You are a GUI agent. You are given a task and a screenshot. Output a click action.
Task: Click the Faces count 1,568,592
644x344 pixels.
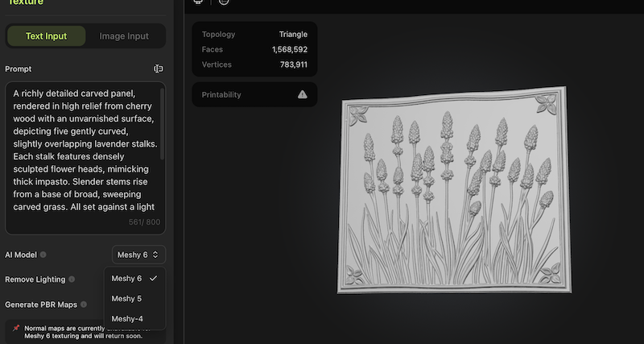point(290,50)
